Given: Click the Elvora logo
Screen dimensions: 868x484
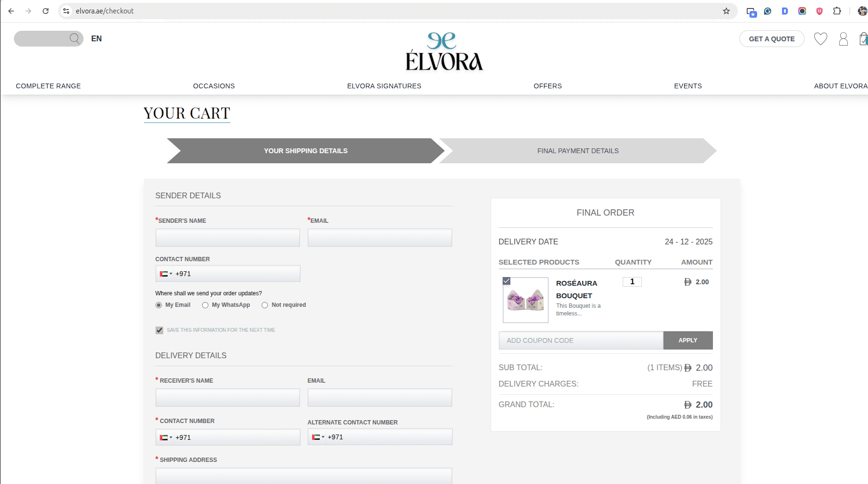Looking at the screenshot, I should pos(444,53).
